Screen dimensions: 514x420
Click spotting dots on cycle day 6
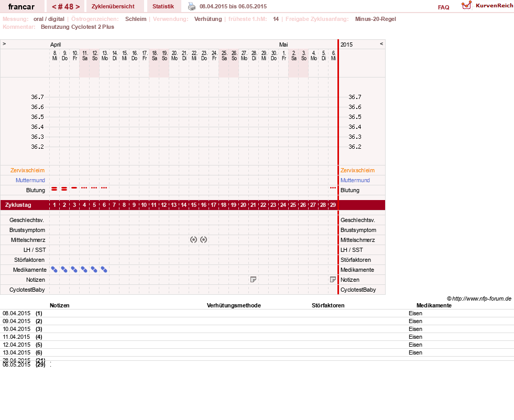[104, 187]
